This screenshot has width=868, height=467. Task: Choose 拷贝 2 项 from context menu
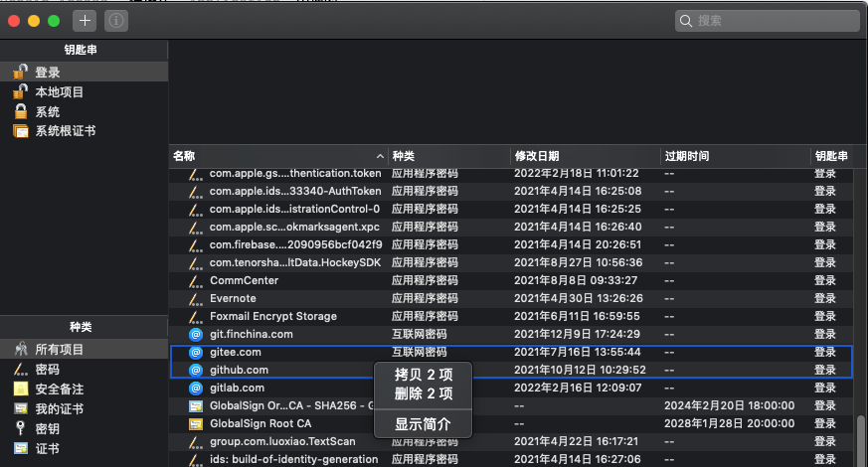tap(424, 375)
